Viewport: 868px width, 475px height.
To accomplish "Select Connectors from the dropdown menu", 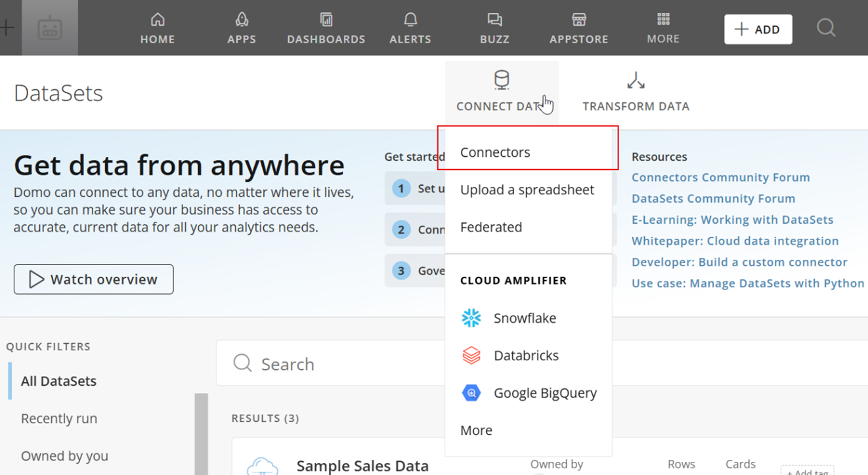I will 495,152.
